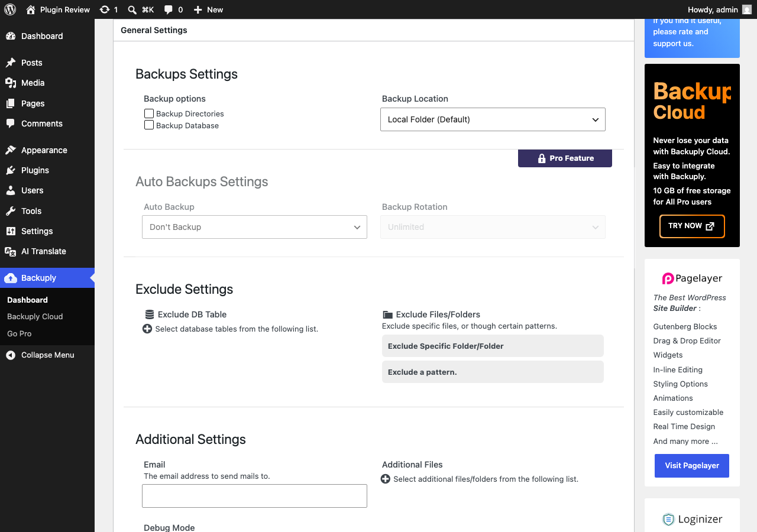Click the Dashboard gauge icon in sidebar
The width and height of the screenshot is (757, 532).
click(x=11, y=36)
